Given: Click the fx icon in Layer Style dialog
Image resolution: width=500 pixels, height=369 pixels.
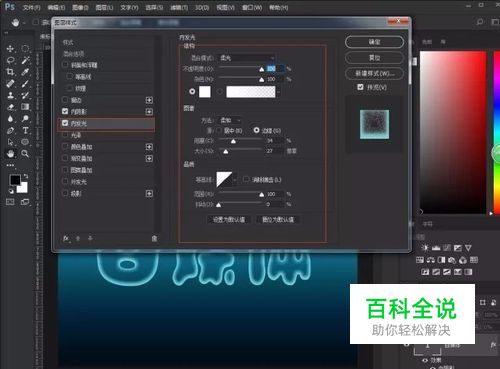Looking at the screenshot, I should pyautogui.click(x=66, y=238).
